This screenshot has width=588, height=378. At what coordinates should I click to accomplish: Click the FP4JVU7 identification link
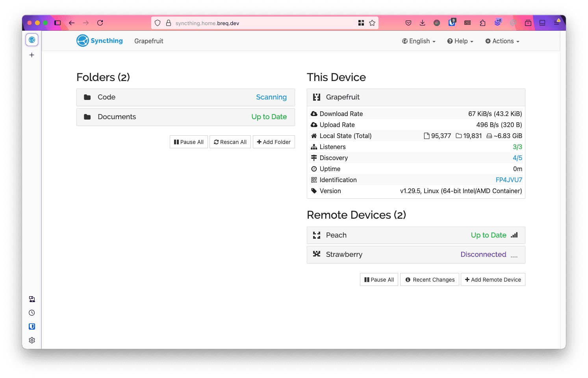[508, 180]
